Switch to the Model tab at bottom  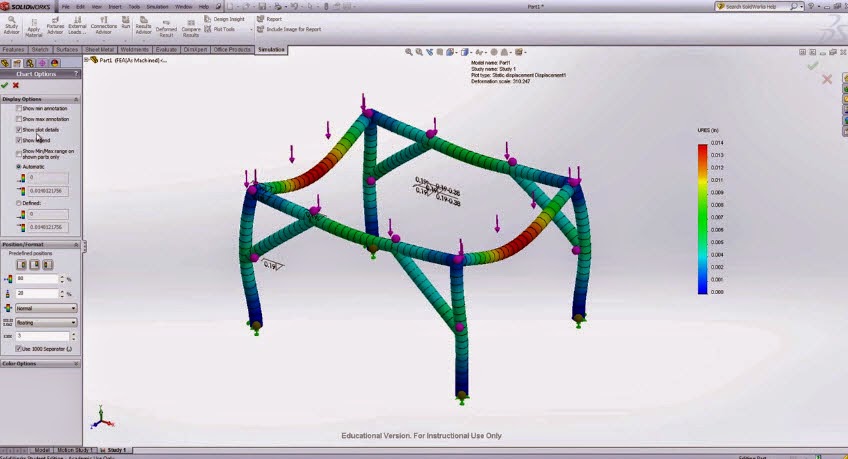tap(42, 450)
